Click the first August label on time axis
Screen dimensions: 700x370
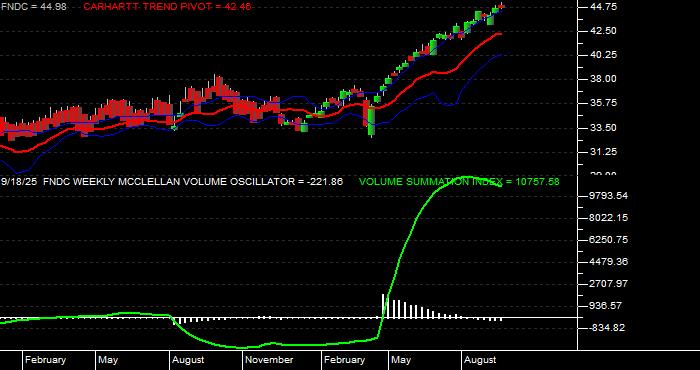point(188,360)
